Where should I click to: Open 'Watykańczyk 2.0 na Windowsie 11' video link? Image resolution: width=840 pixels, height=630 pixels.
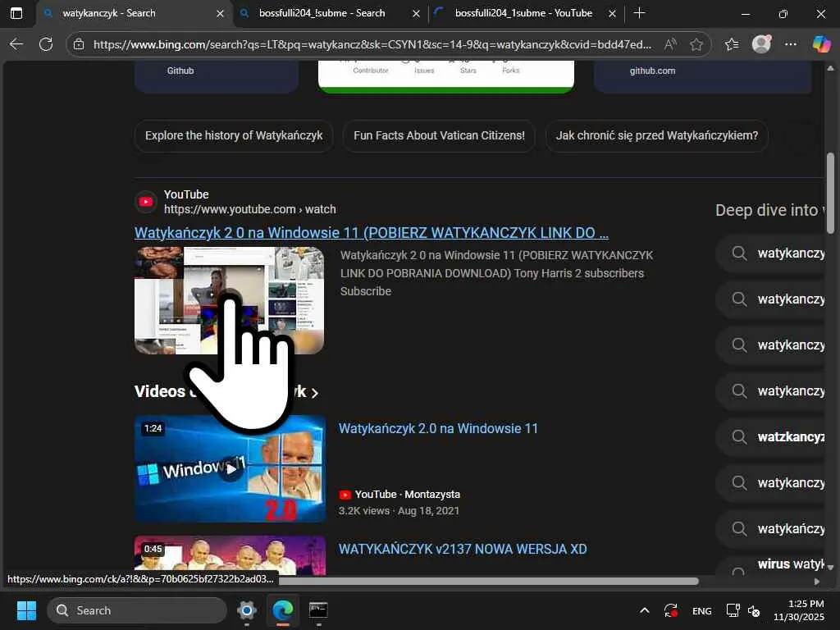tap(438, 428)
